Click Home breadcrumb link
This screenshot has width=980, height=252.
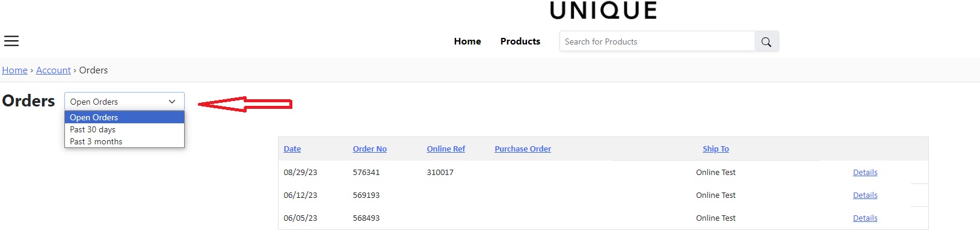tap(14, 70)
